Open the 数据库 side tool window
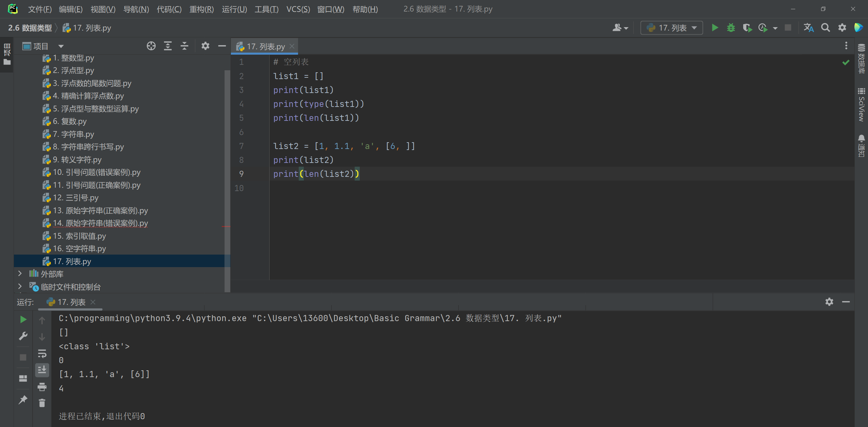Image resolution: width=868 pixels, height=427 pixels. pos(861,58)
